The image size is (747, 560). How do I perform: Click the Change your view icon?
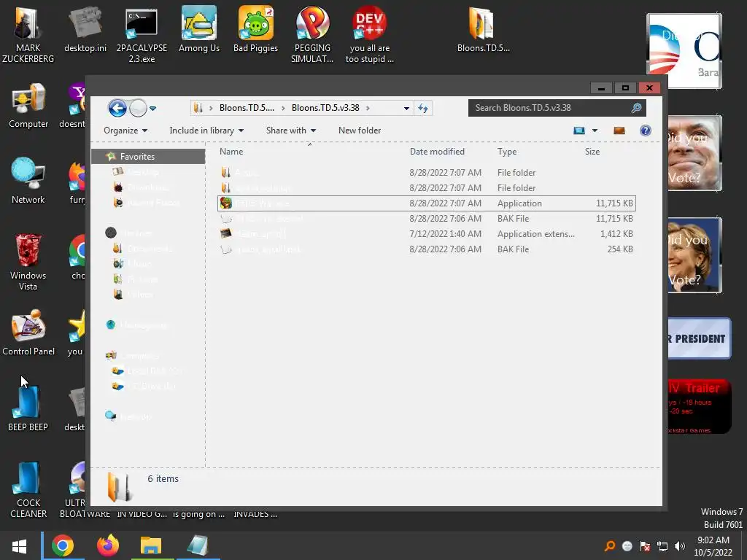pos(578,131)
